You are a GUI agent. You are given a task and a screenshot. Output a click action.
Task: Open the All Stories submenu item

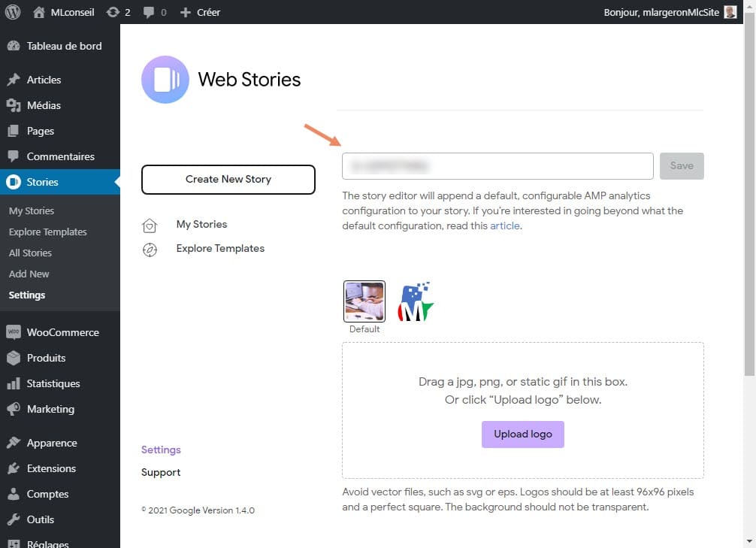pyautogui.click(x=30, y=253)
